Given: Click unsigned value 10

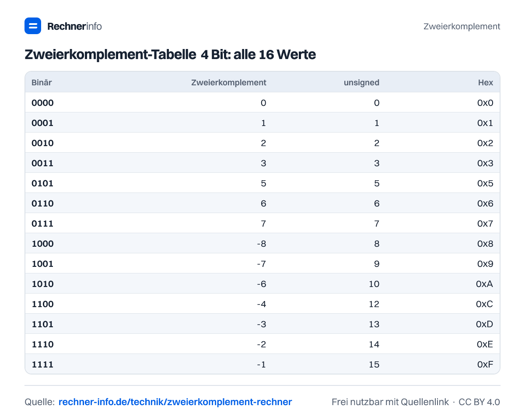Looking at the screenshot, I should tap(374, 284).
